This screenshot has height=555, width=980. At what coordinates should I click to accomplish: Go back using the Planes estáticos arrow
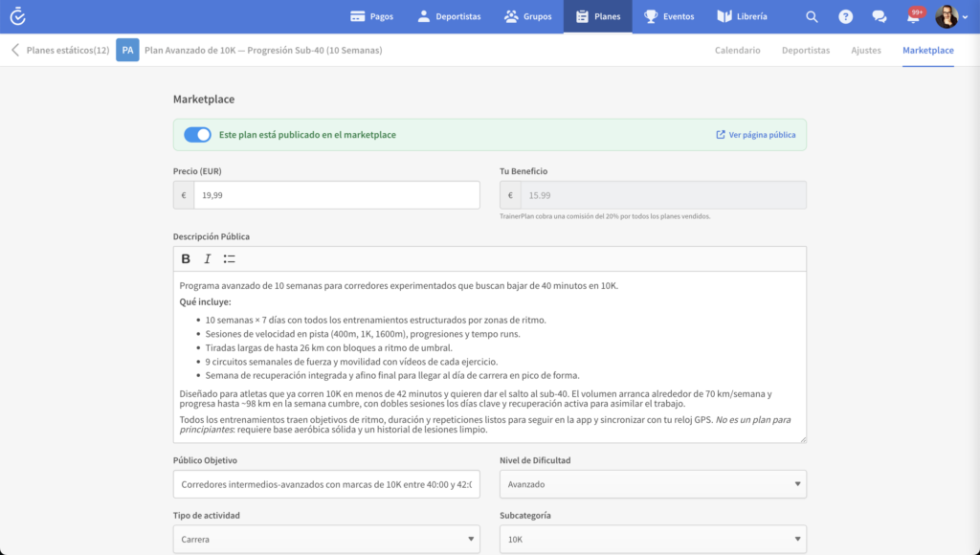(15, 50)
